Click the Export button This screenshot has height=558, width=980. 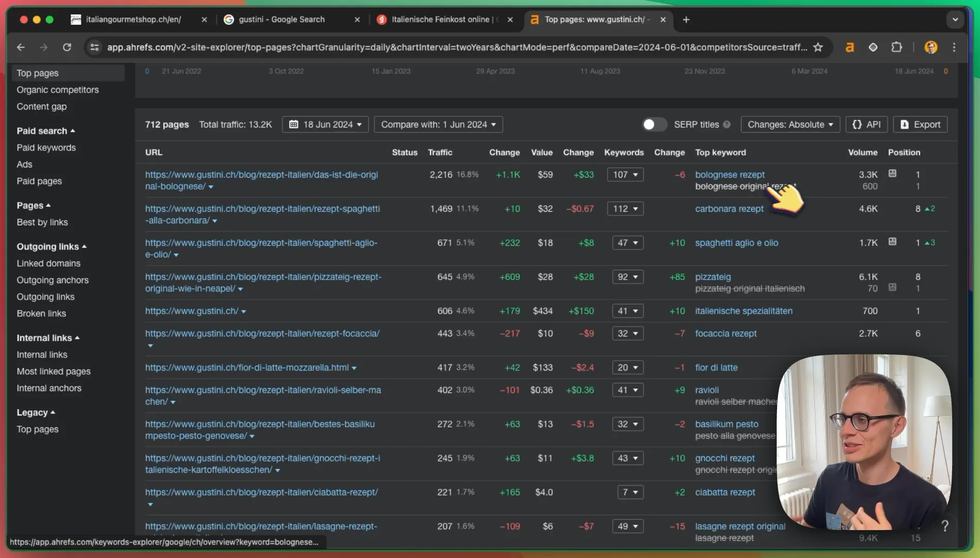tap(921, 125)
